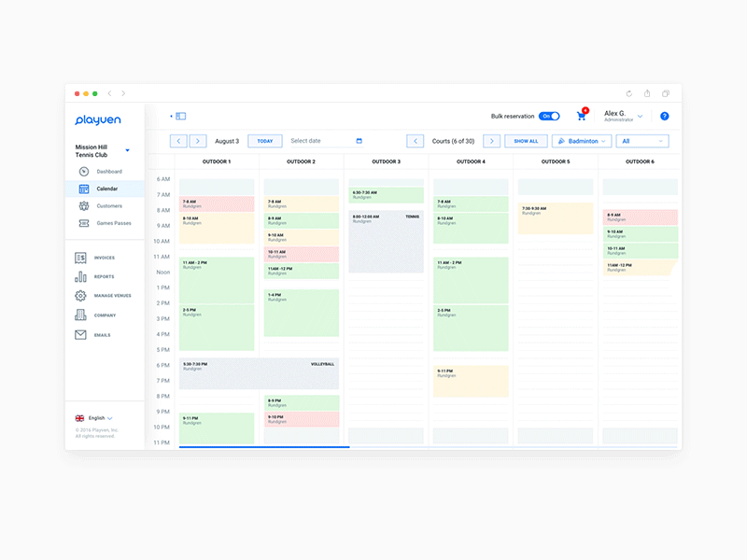The width and height of the screenshot is (747, 560).
Task: Open the Reports bar chart icon
Action: pyautogui.click(x=80, y=276)
